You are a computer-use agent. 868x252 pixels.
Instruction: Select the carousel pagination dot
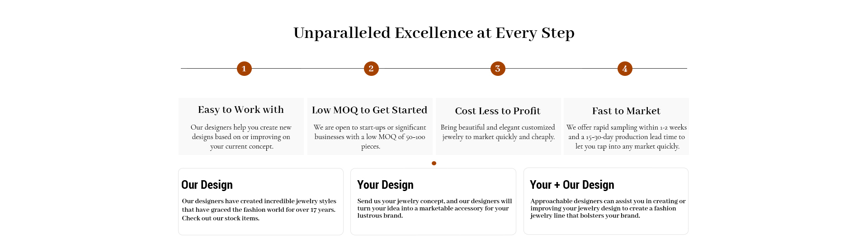click(x=434, y=163)
